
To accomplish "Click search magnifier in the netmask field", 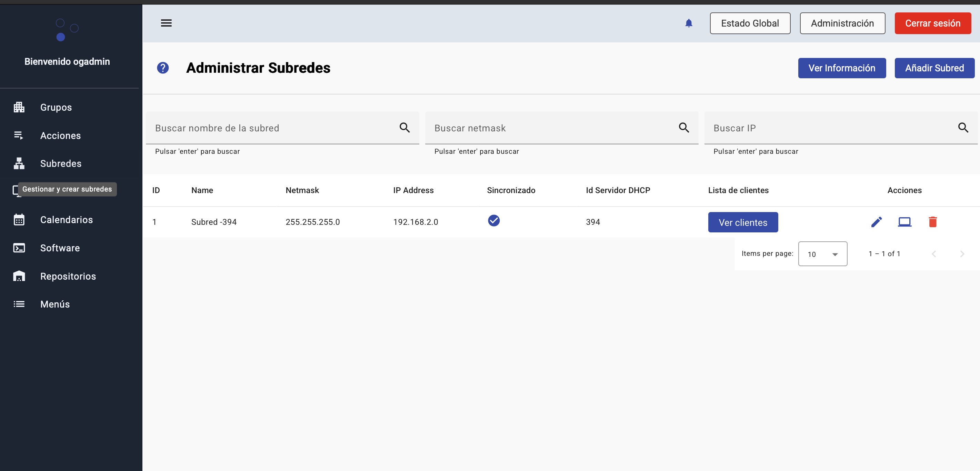I will click(684, 128).
